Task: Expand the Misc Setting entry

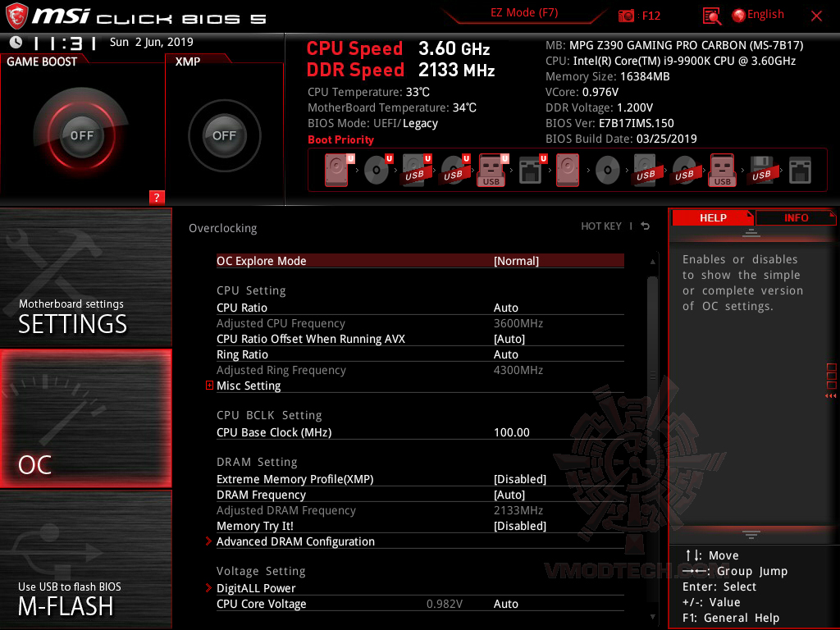Action: tap(249, 386)
